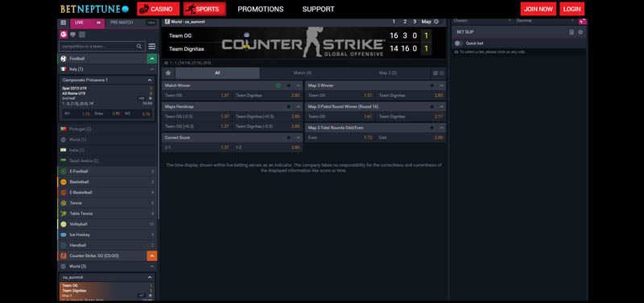Viewport: 644px width, 303px height.
Task: Expand India (1) in the sidebar
Action: 107,151
